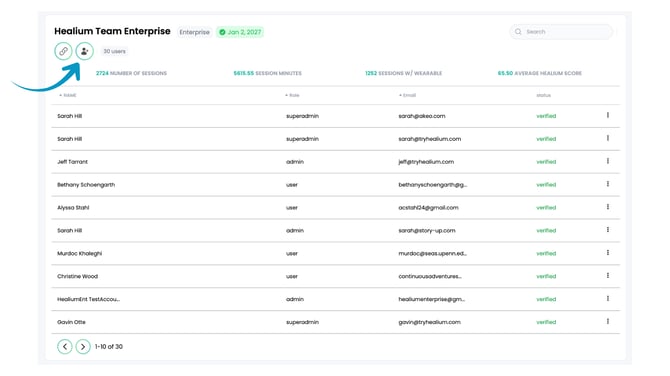Click user role for Christine Wood

292,276
